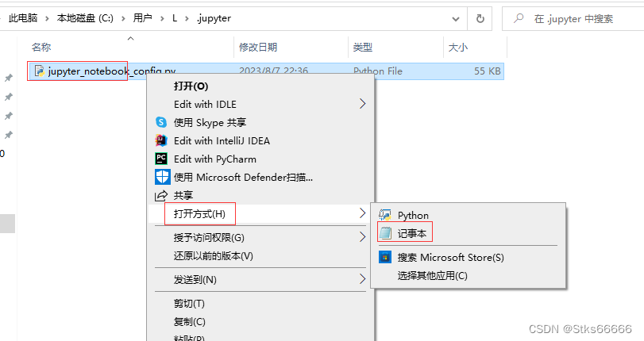Select 复制(C)
Image resolution: width=644 pixels, height=341 pixels.
point(189,322)
